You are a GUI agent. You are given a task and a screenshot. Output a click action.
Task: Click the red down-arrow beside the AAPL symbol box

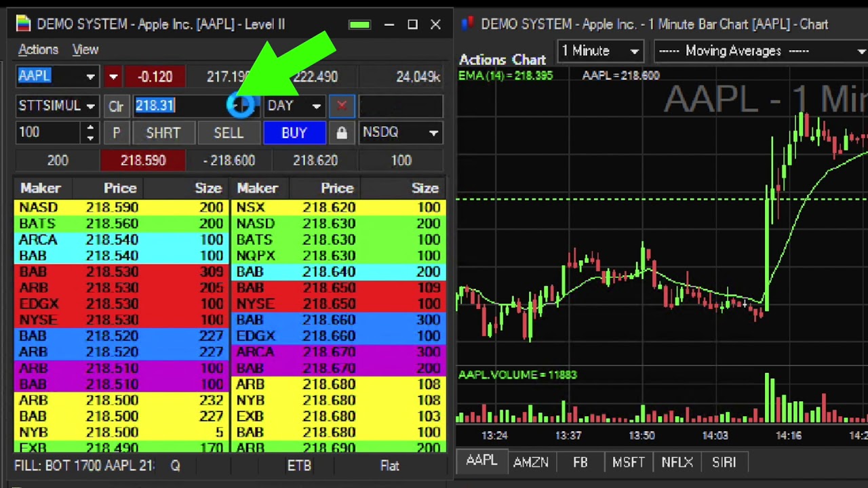pos(113,77)
